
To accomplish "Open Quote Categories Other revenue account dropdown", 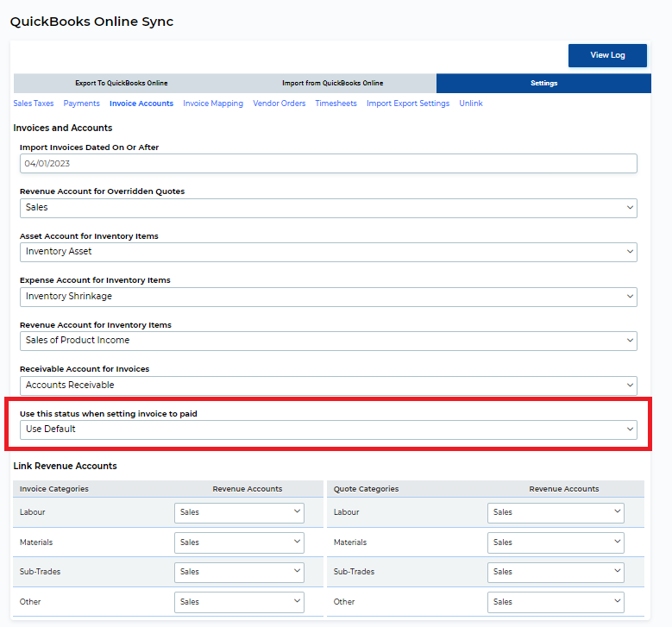I will (x=556, y=602).
